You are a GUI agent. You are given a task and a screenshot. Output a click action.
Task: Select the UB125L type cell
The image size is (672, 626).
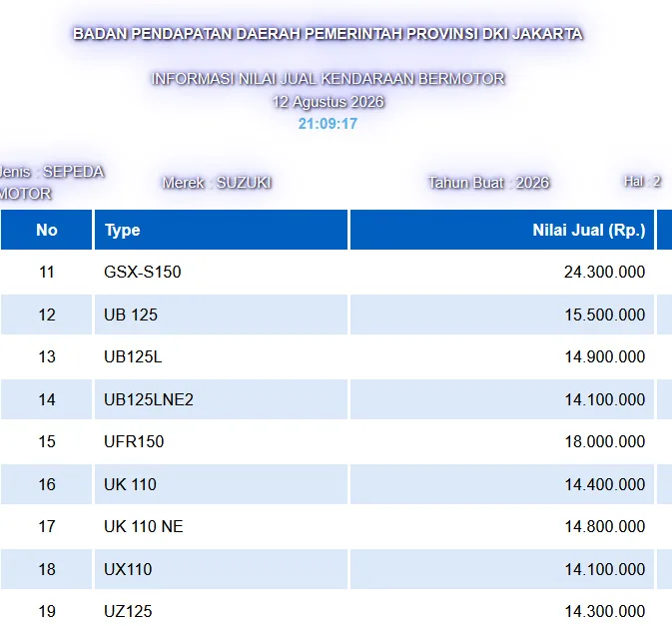click(221, 356)
